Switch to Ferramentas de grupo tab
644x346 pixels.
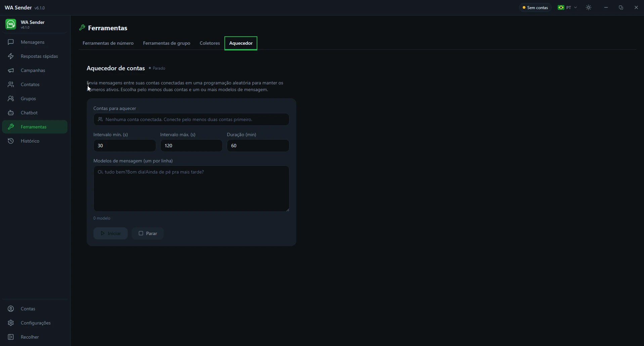[x=167, y=43]
